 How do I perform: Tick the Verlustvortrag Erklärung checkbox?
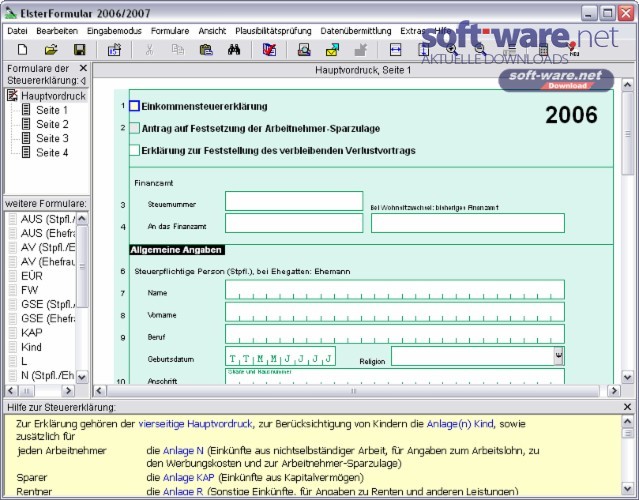tap(134, 150)
